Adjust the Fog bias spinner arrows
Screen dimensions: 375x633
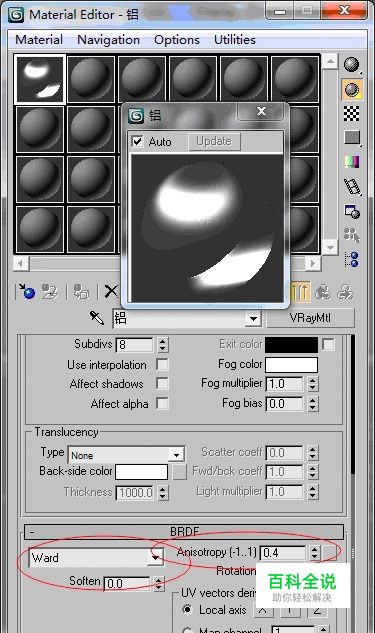(x=313, y=403)
